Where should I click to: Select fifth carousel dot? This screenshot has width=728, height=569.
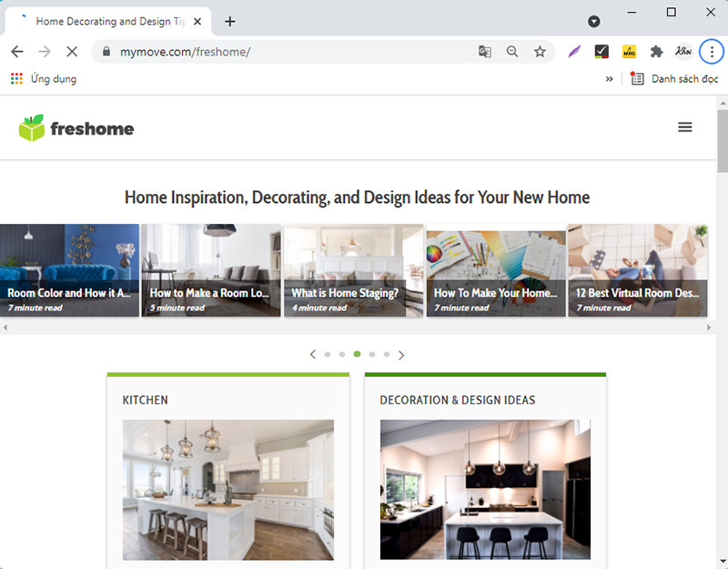coord(386,354)
